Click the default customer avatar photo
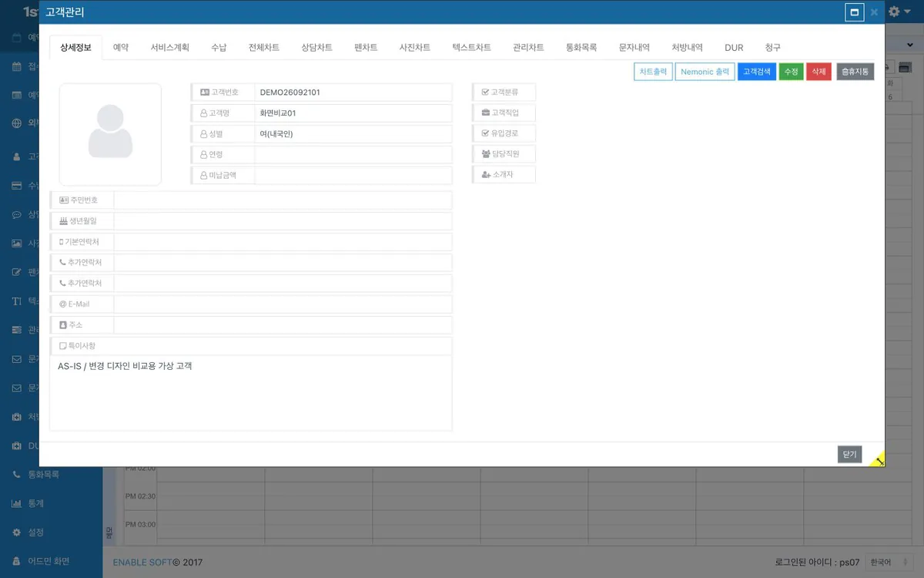This screenshot has height=578, width=924. [x=110, y=134]
